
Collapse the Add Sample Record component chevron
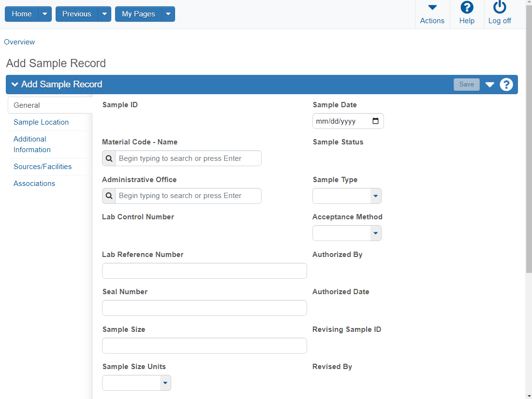click(x=15, y=85)
